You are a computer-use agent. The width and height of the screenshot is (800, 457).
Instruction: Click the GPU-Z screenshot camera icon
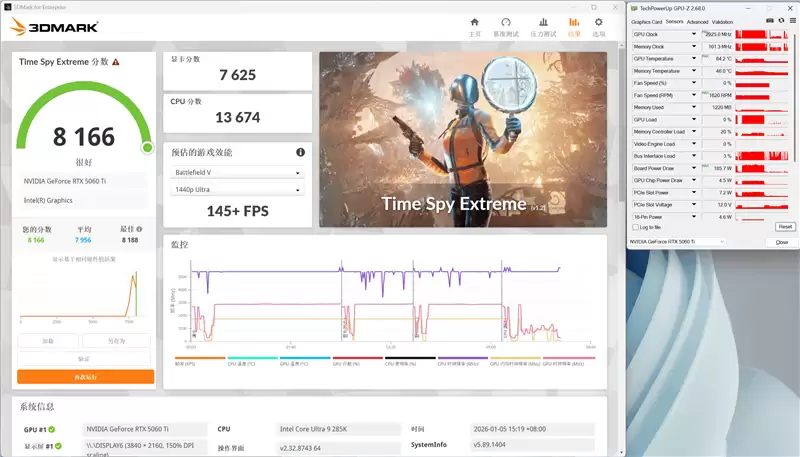770,21
